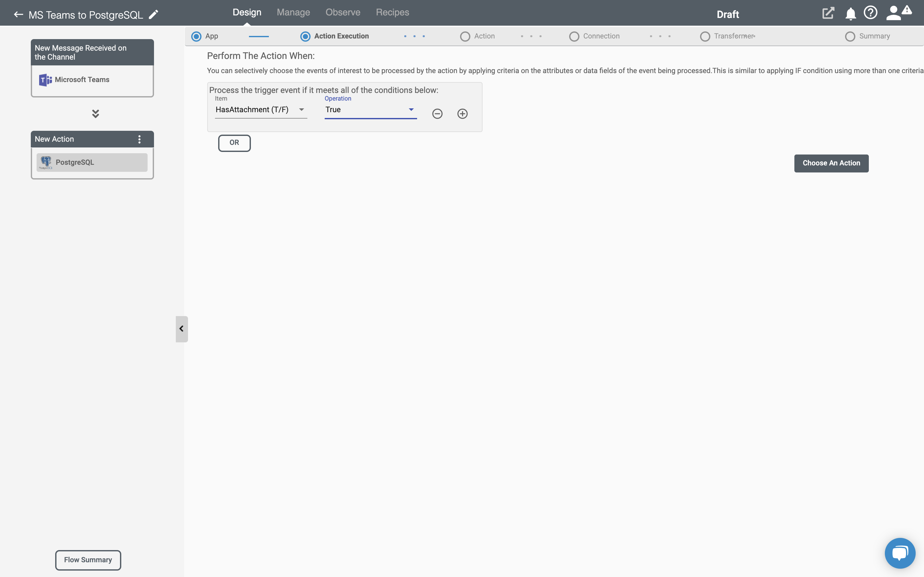924x577 pixels.
Task: Select the Action radio button
Action: pos(465,36)
